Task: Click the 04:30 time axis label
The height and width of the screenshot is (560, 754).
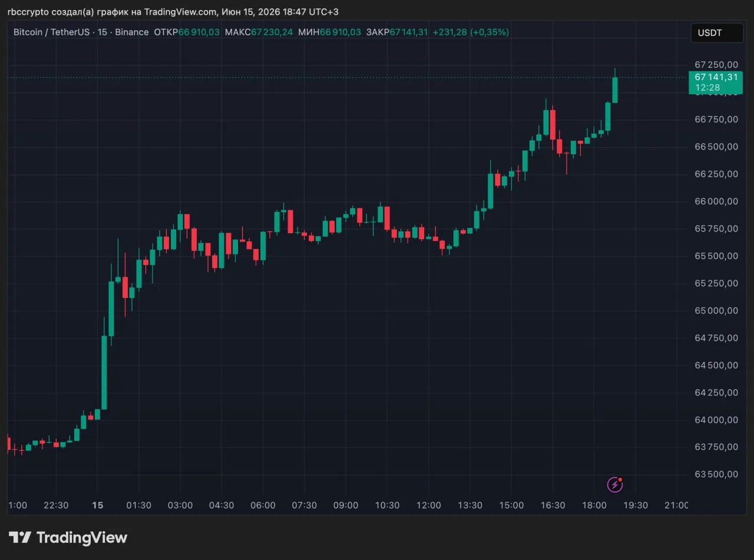Action: coord(221,505)
